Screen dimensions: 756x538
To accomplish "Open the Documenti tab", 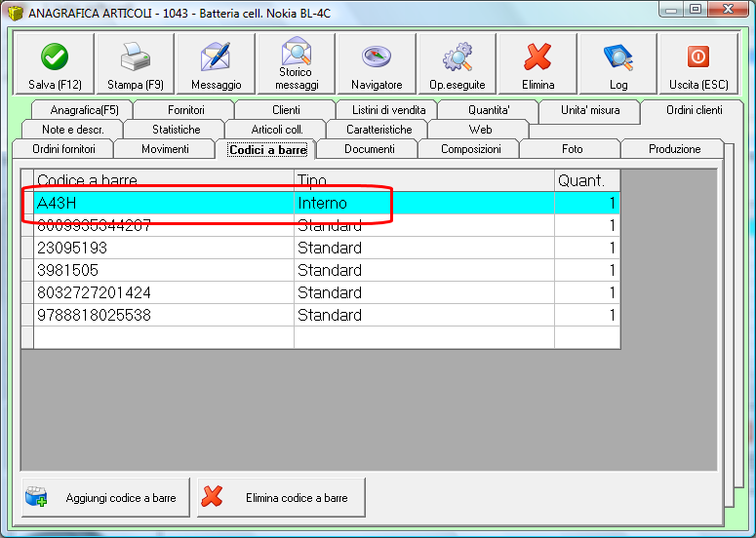I will tap(369, 149).
